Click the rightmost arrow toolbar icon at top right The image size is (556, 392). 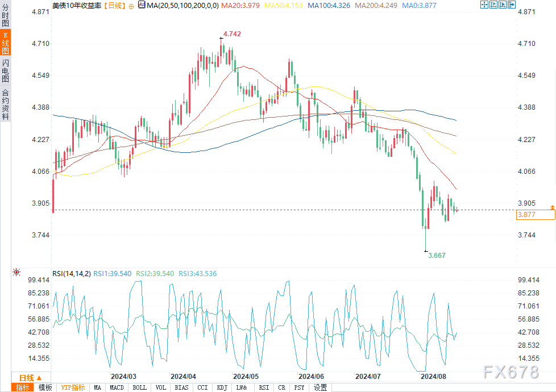pyautogui.click(x=512, y=5)
